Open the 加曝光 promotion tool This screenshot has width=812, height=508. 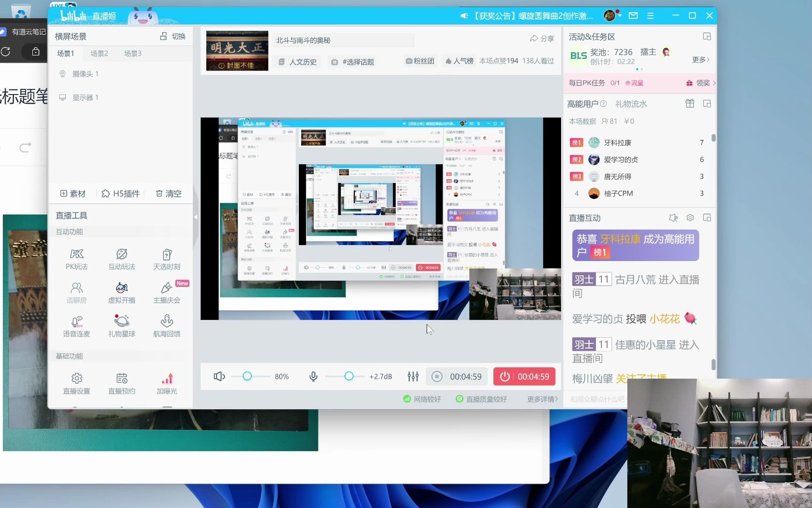pyautogui.click(x=167, y=384)
